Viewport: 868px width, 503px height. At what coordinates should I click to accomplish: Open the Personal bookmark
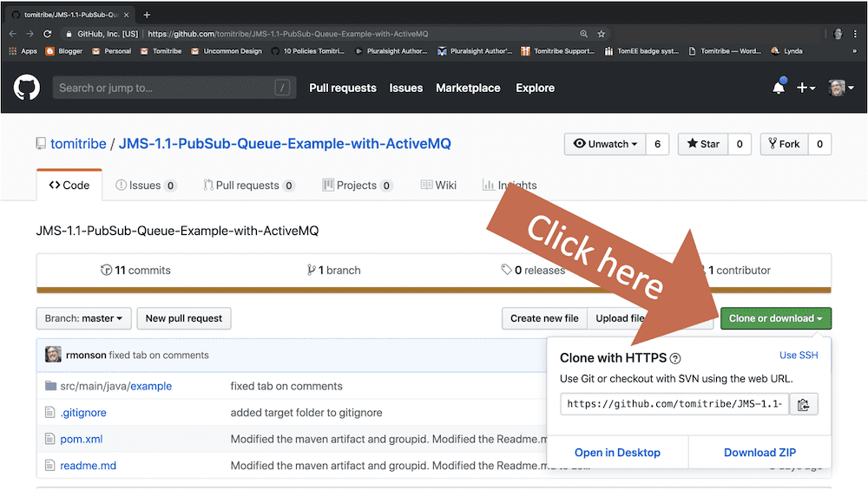click(x=112, y=51)
